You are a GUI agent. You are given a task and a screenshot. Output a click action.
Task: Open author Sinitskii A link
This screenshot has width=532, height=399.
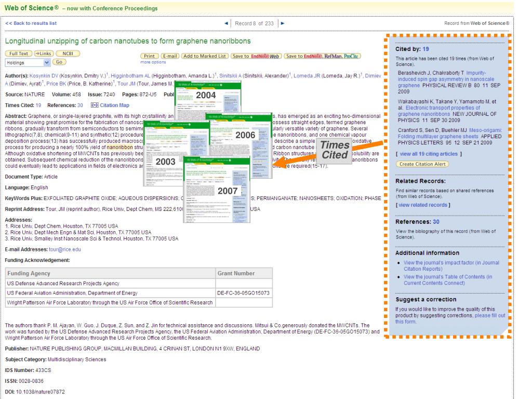pos(230,76)
